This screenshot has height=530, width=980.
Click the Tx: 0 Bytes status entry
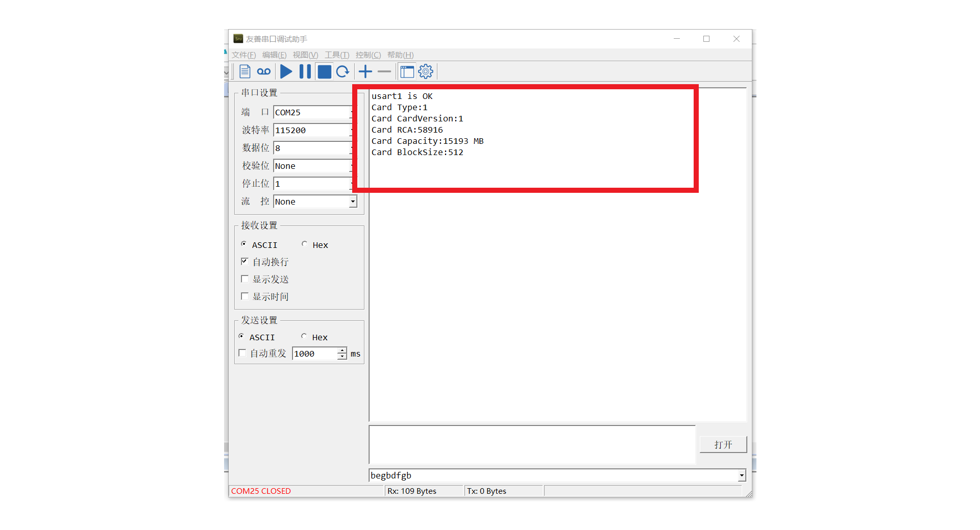tap(486, 491)
